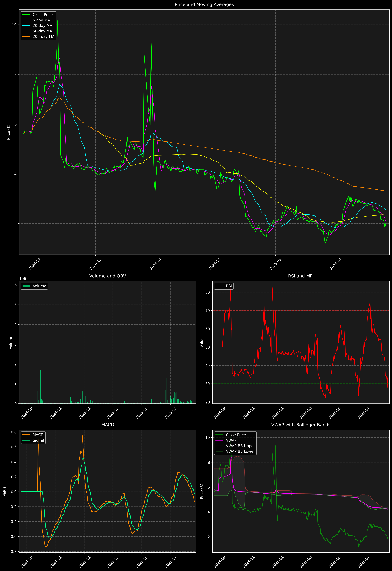Click the Volume legend color swatch
This screenshot has width=392, height=571.
point(26,286)
